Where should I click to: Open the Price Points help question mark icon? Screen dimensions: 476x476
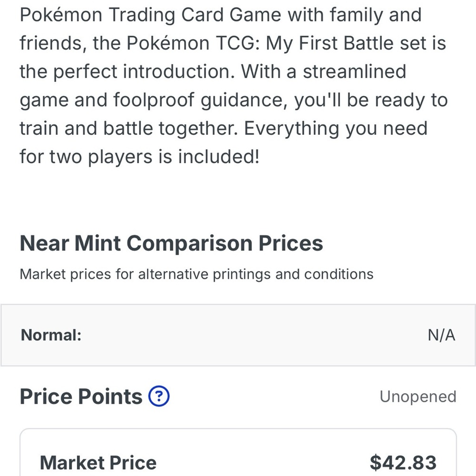pos(159,396)
